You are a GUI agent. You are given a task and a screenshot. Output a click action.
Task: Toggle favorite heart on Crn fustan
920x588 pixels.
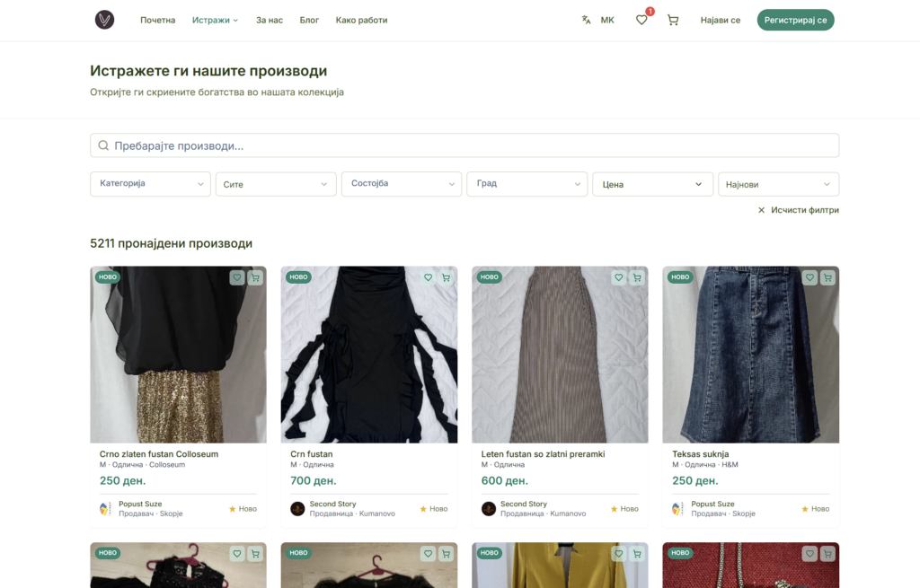(x=428, y=278)
